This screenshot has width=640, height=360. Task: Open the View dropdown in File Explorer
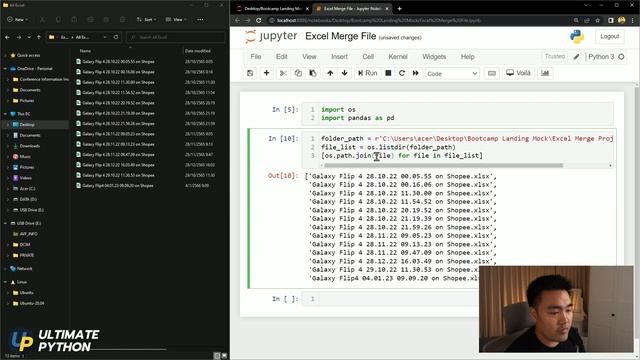[x=176, y=20]
